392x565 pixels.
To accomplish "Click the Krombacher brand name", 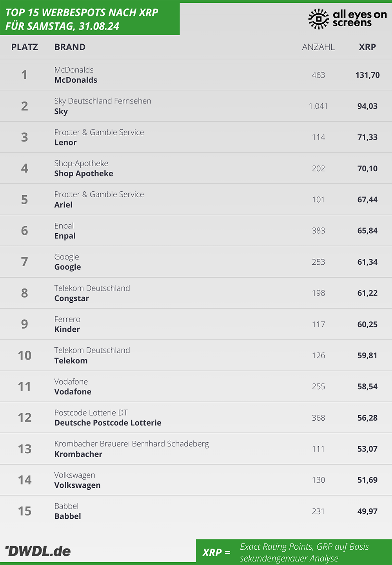I will [x=78, y=454].
